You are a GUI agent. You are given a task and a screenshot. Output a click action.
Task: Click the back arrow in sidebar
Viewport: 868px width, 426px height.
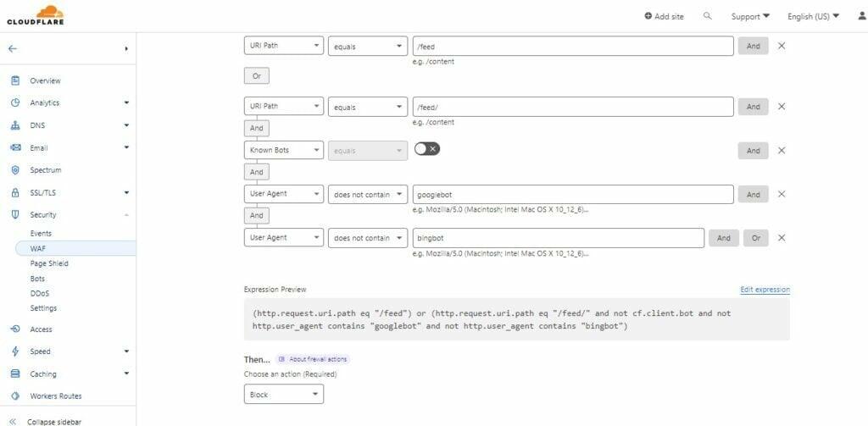click(x=13, y=49)
